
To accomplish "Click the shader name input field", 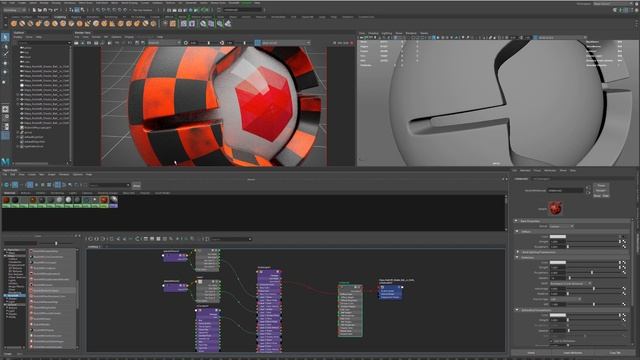I will tap(565, 191).
